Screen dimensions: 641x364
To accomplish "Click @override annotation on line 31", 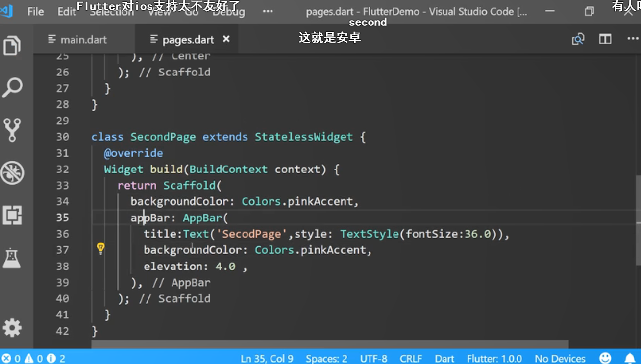I will (x=133, y=153).
